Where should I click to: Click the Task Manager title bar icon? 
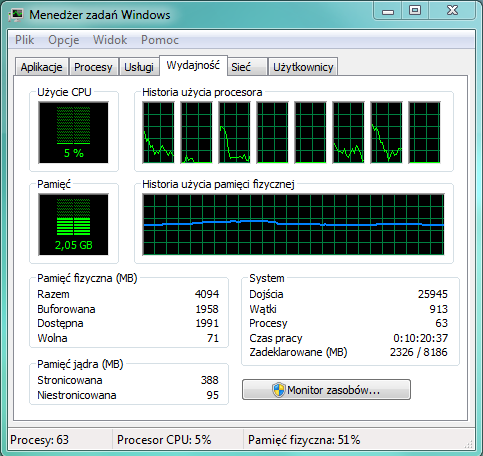coord(16,15)
